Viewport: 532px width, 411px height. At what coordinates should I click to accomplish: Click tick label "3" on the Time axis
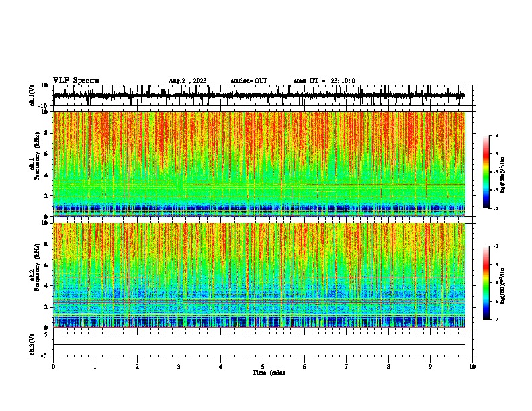pos(179,367)
